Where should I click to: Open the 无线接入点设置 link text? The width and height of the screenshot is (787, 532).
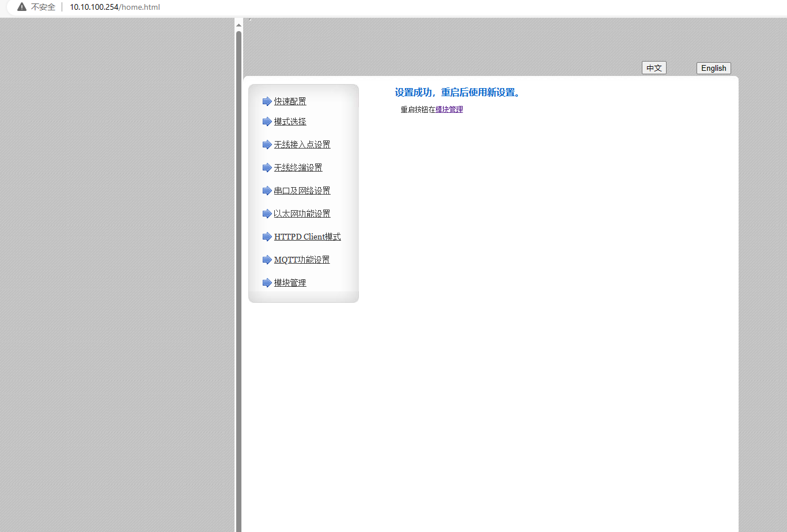[302, 145]
